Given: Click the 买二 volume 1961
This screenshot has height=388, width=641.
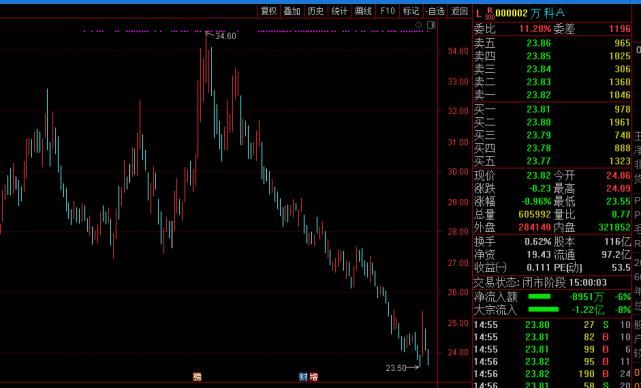Looking at the screenshot, I should (619, 122).
